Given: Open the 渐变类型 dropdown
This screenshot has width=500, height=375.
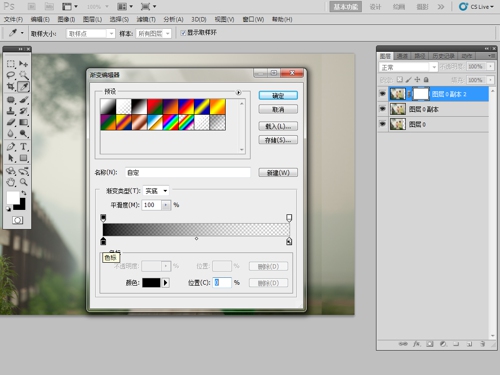Looking at the screenshot, I should pyautogui.click(x=156, y=191).
